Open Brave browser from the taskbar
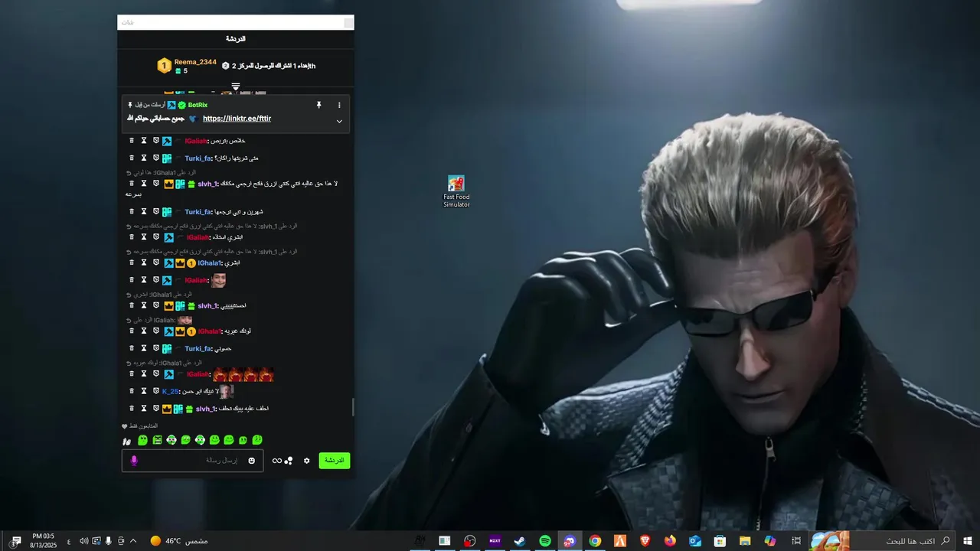Viewport: 980px width, 551px height. (645, 540)
